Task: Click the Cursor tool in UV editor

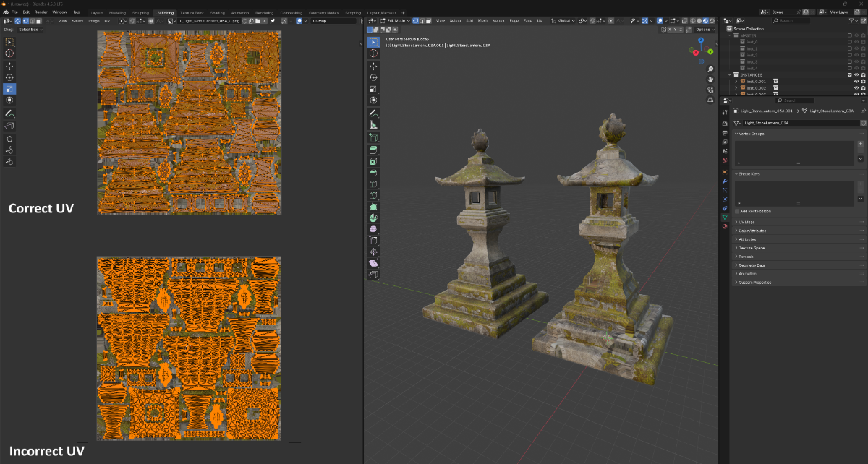Action: (10, 53)
